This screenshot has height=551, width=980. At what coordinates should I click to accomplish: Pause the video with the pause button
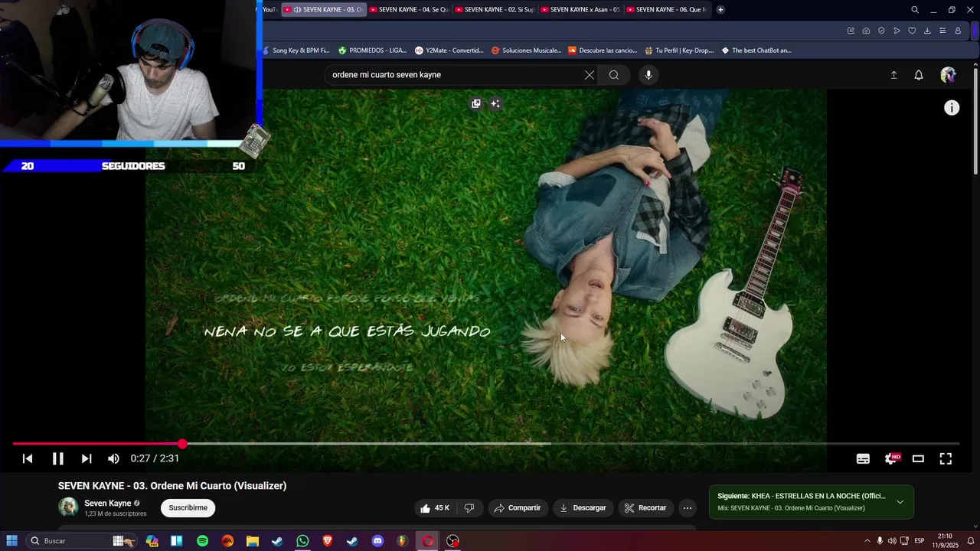57,458
